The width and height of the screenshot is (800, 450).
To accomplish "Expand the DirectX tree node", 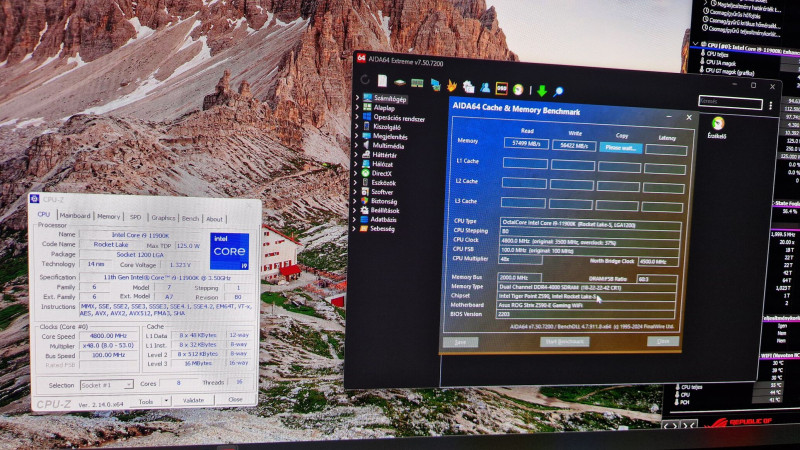I will coord(356,172).
